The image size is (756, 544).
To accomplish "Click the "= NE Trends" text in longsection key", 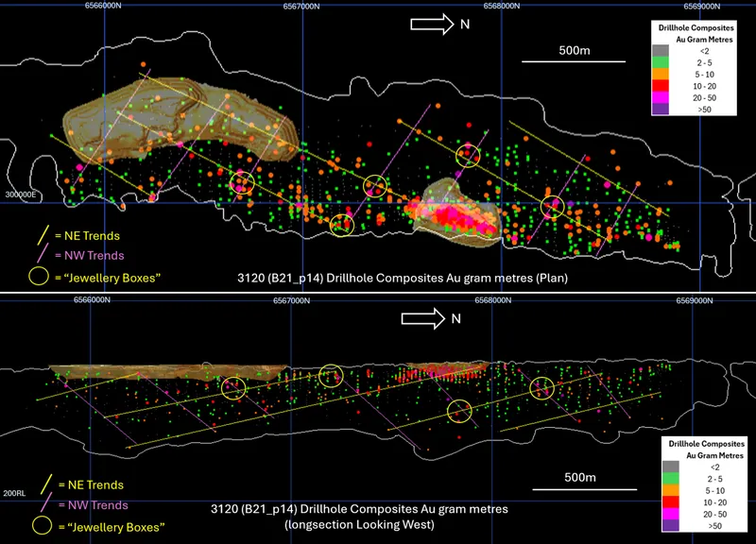I will [x=91, y=484].
